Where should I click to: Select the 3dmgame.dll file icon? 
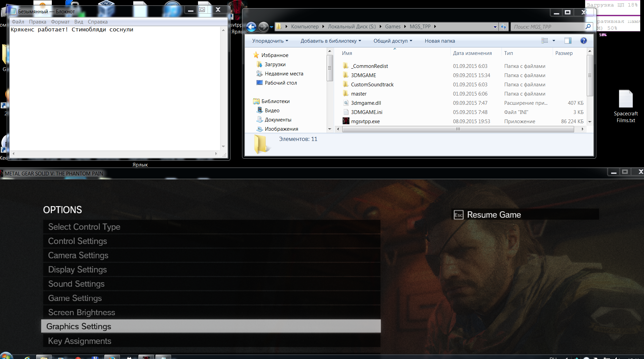(x=346, y=103)
